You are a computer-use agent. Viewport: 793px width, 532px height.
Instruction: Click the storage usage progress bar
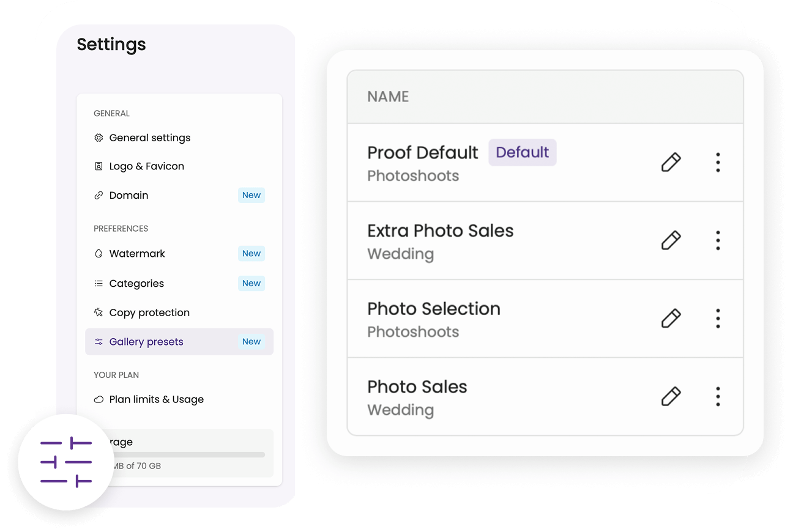[190, 455]
